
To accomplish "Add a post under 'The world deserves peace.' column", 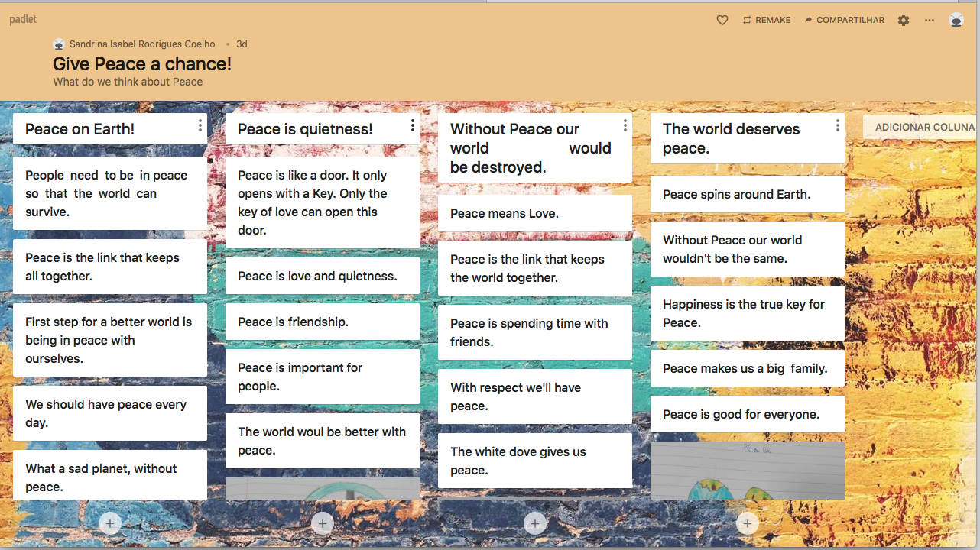I will click(748, 523).
